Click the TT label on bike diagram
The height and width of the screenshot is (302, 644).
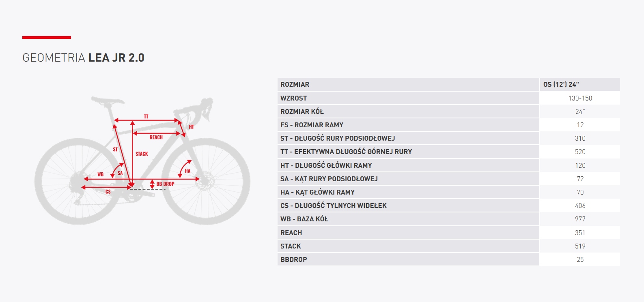click(x=146, y=117)
